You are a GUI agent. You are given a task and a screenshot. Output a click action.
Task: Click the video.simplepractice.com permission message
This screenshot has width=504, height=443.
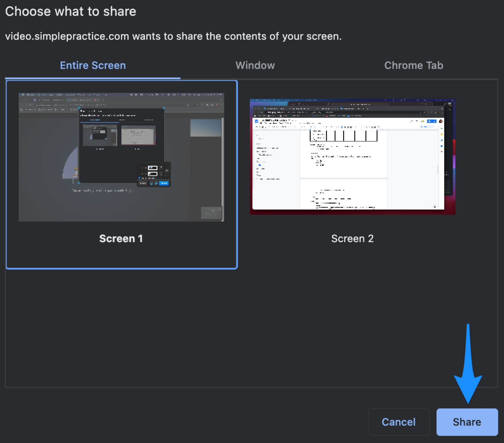pyautogui.click(x=173, y=36)
